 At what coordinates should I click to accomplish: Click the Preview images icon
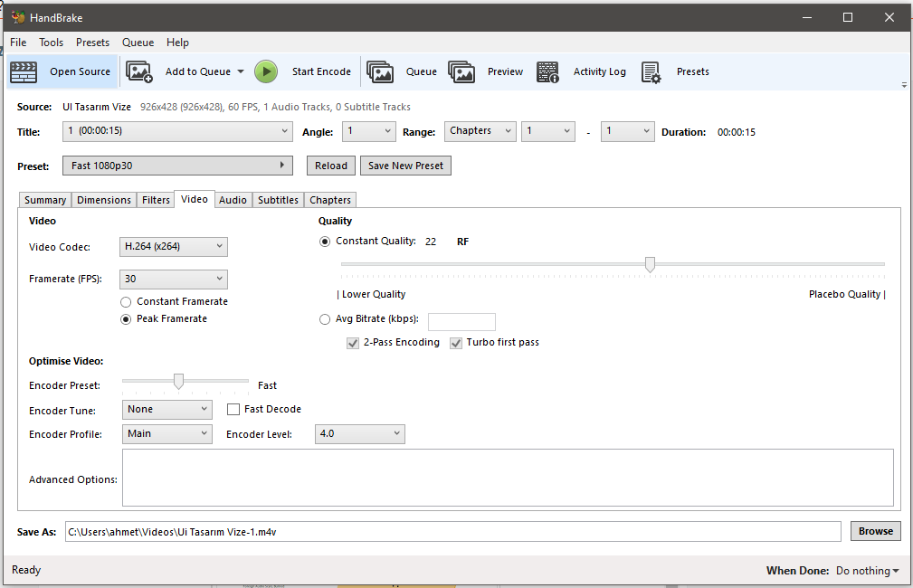click(461, 72)
